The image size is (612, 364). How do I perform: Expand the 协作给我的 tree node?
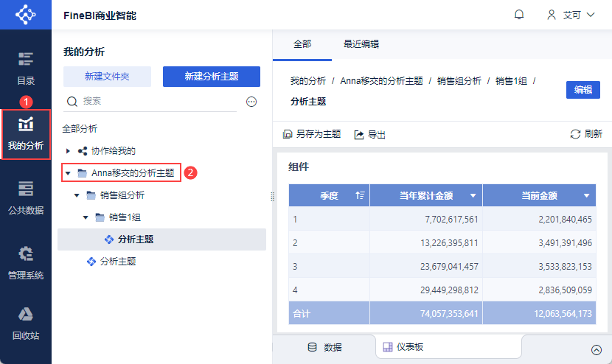(68, 150)
